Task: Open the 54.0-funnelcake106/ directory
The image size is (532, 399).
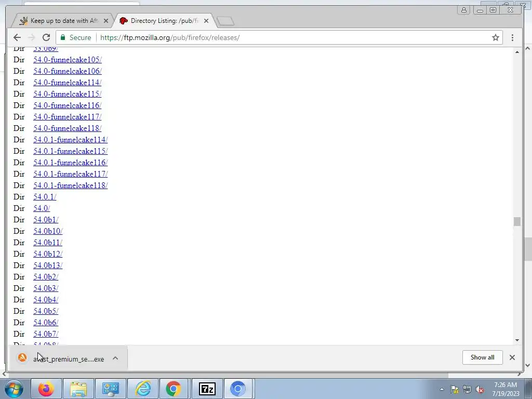Action: 67,71
